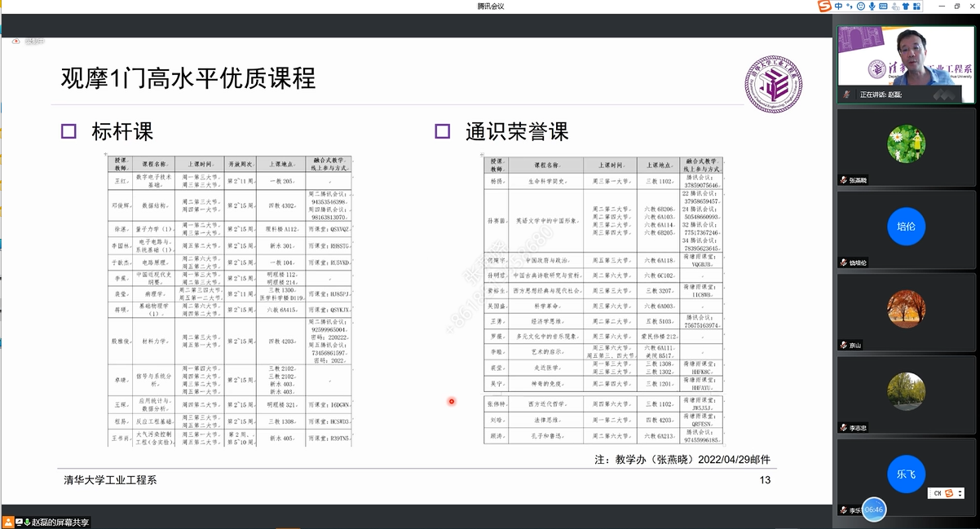Click the 乐飞 participant avatar

pyautogui.click(x=906, y=474)
